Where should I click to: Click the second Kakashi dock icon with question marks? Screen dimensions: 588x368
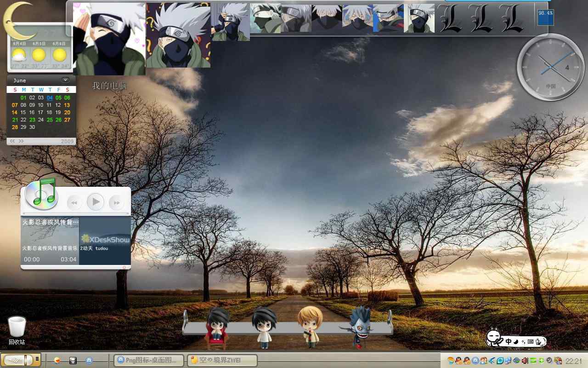[x=178, y=35]
